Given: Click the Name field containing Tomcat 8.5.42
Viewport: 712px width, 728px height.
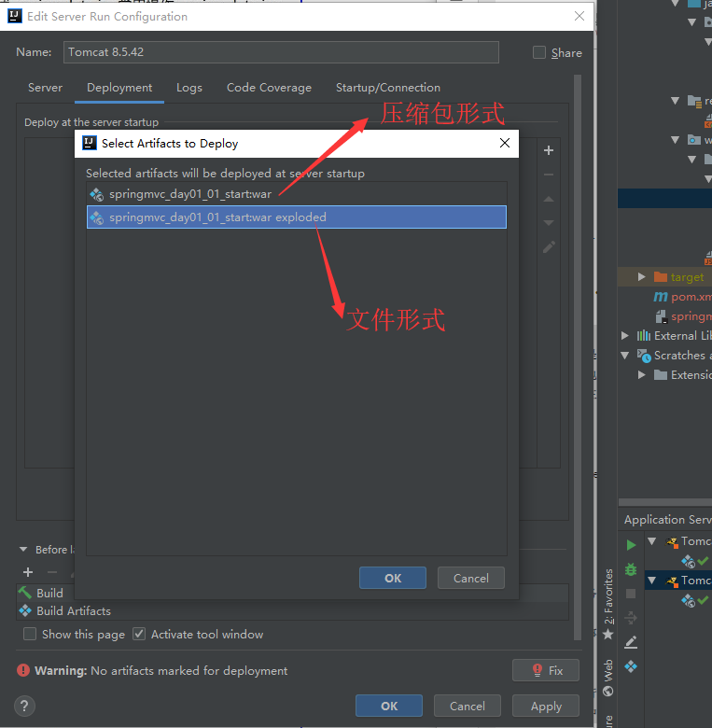Looking at the screenshot, I should click(x=281, y=52).
